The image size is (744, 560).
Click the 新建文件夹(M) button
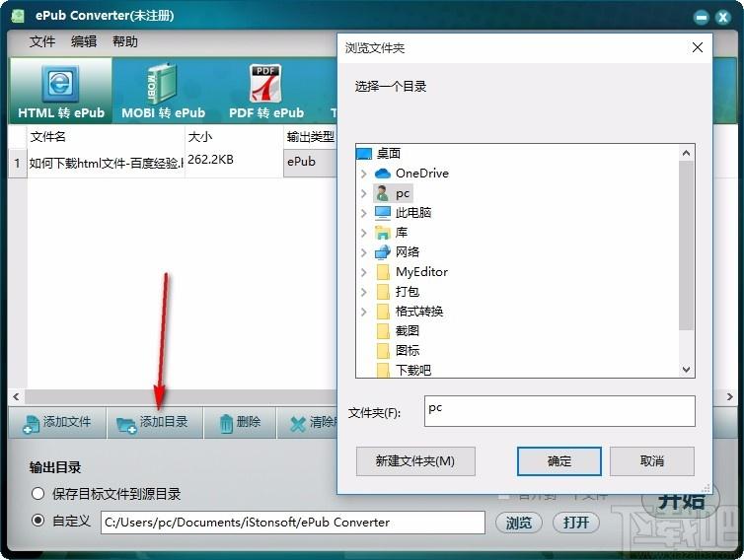pos(415,460)
